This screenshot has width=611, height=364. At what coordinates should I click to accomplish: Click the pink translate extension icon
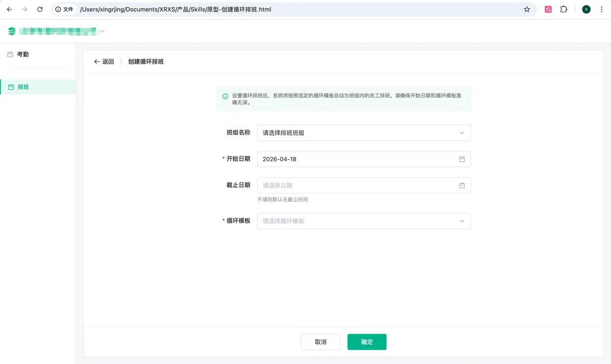click(x=548, y=9)
